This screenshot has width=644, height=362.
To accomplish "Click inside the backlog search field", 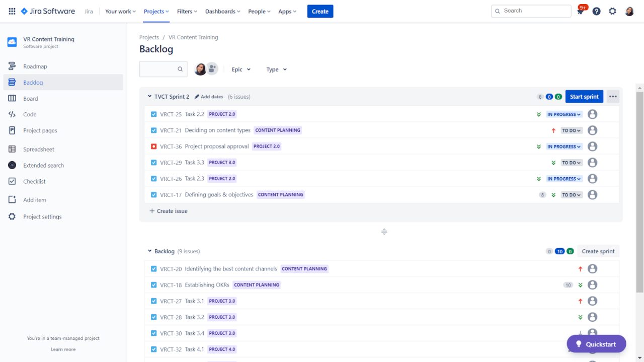I will coord(161,69).
